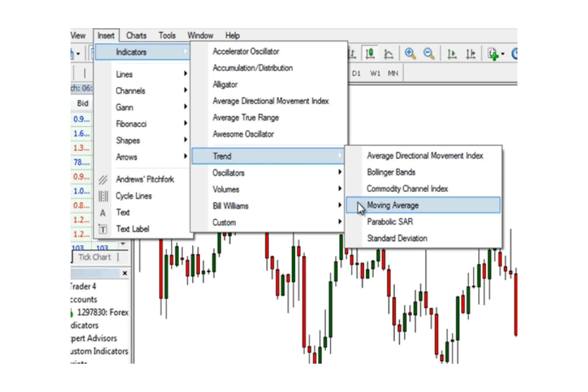Open the indicators list dropdown arrow
This screenshot has width=588, height=392.
pos(503,54)
